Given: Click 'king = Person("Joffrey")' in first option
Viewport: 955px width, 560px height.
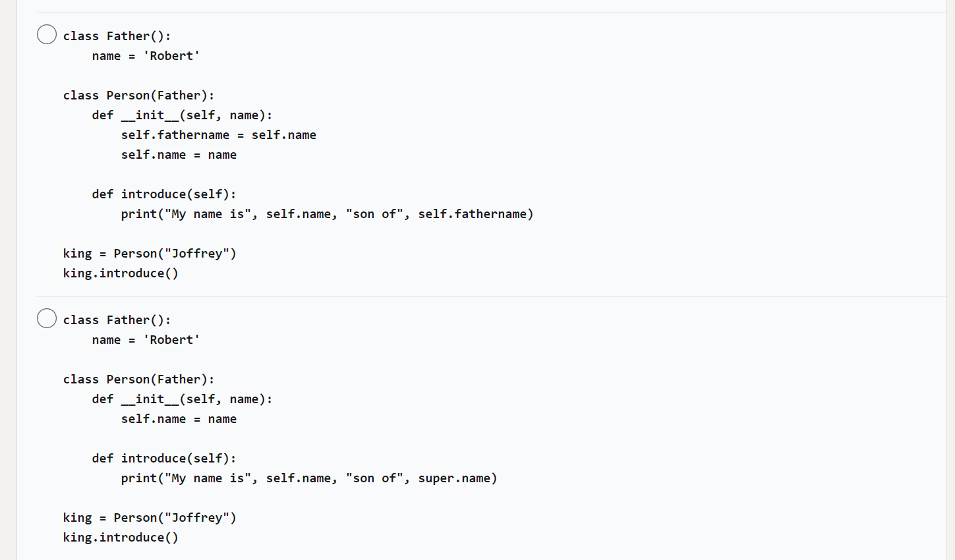Looking at the screenshot, I should pos(150,253).
